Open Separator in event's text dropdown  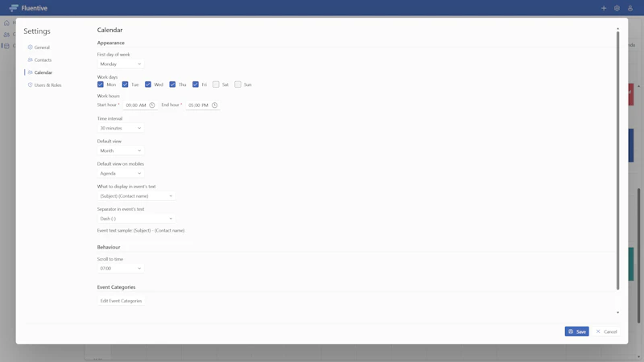pyautogui.click(x=136, y=218)
